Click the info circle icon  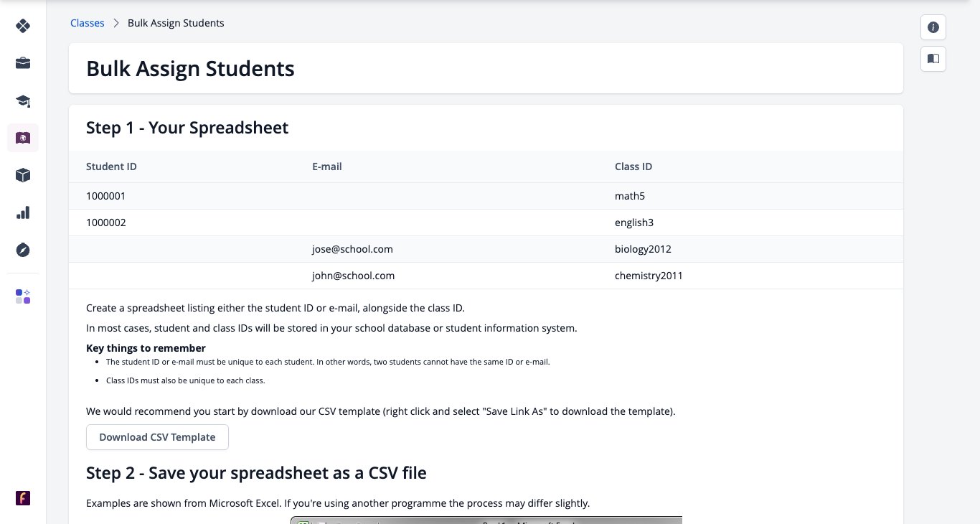click(933, 27)
